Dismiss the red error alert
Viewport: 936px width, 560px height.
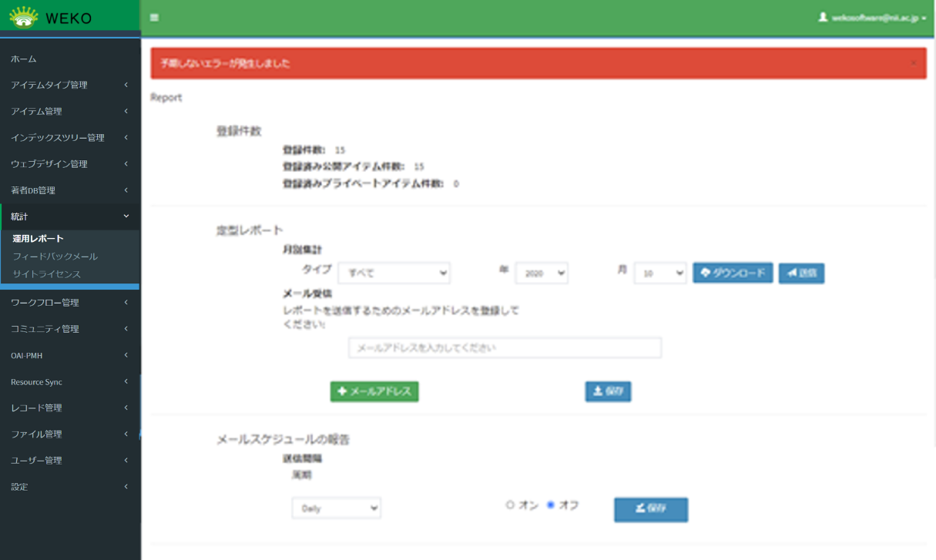coord(914,63)
